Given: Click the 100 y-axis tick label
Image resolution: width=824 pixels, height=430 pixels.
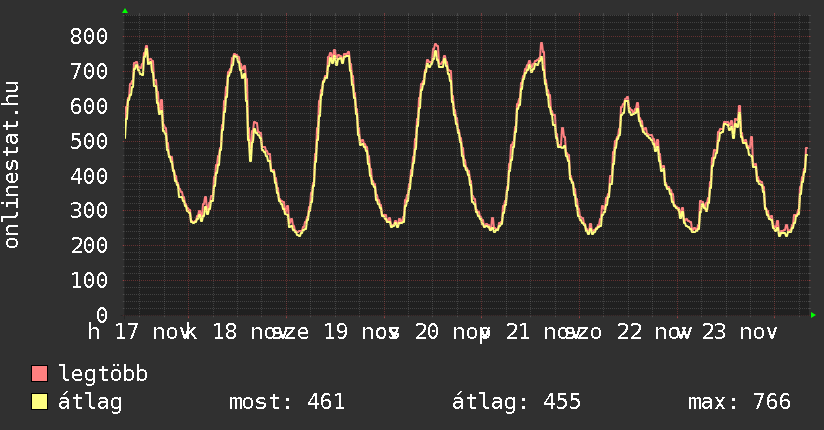Looking at the screenshot, I should (88, 281).
